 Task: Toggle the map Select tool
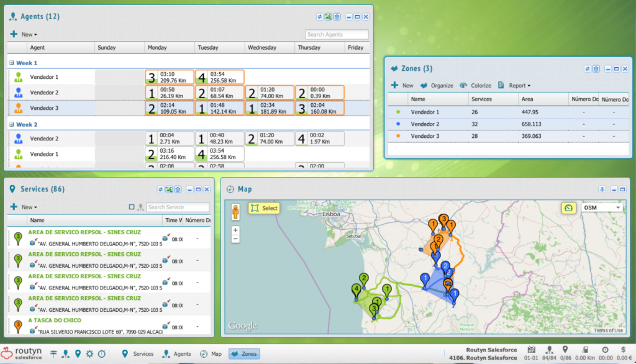coord(264,208)
